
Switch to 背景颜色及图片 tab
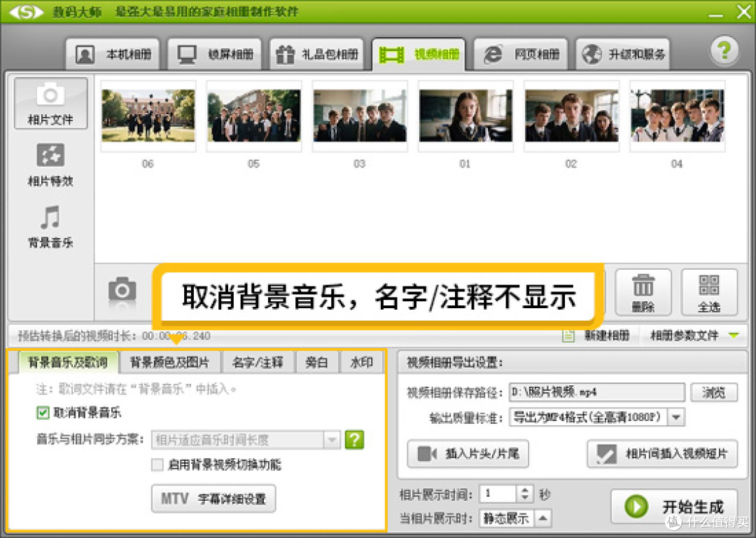pyautogui.click(x=169, y=362)
